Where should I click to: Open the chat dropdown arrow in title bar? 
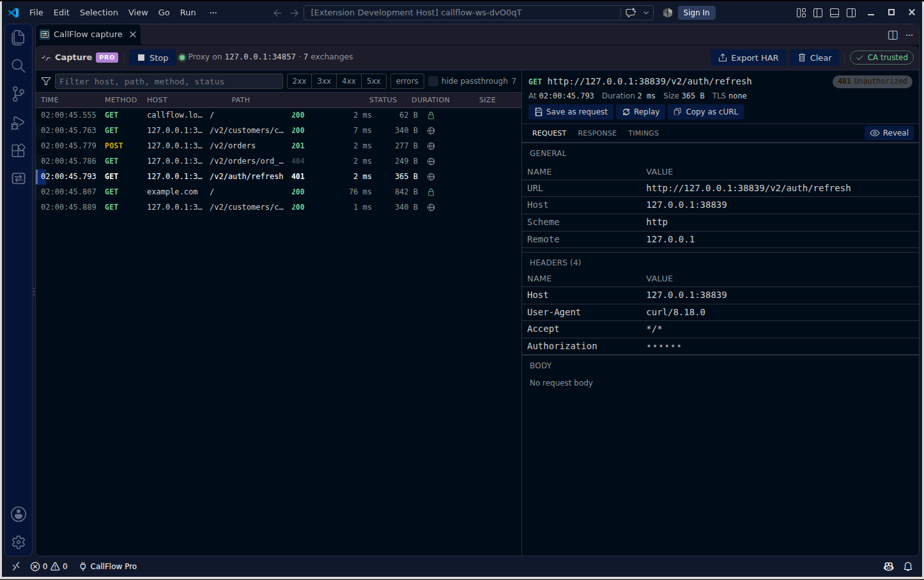tap(646, 13)
